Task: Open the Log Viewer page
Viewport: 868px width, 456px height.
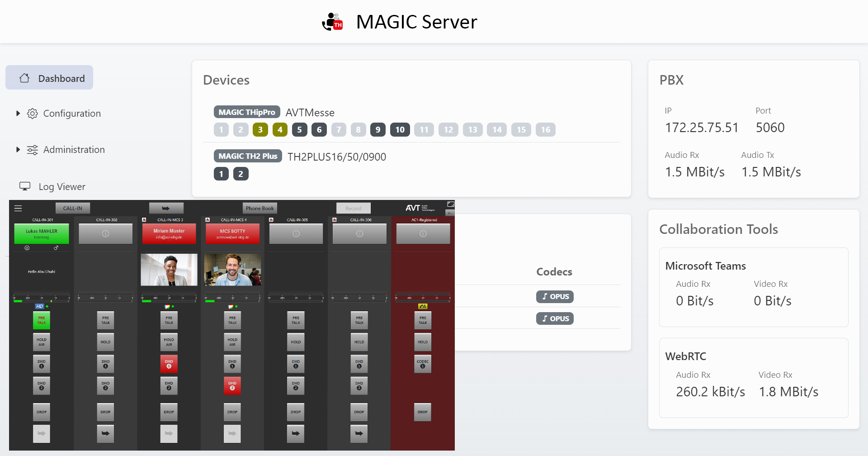Action: click(x=52, y=186)
